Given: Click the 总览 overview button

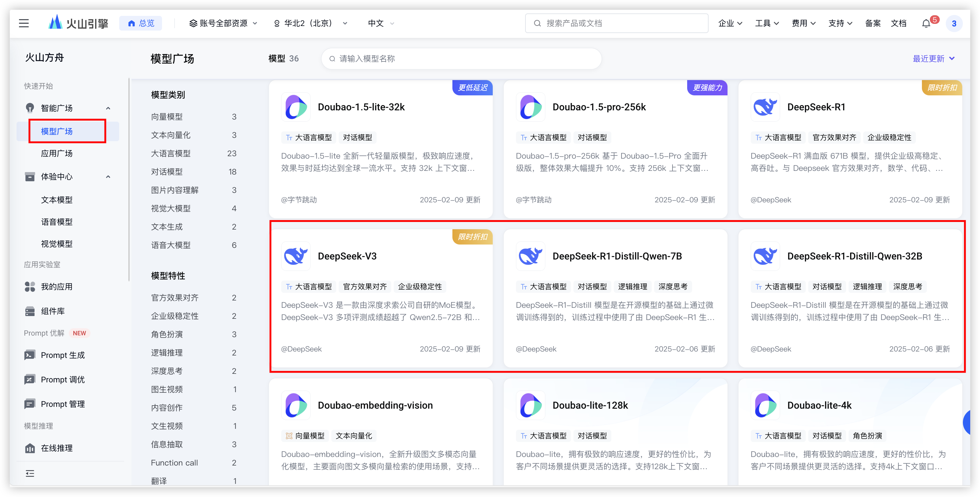Looking at the screenshot, I should 141,23.
